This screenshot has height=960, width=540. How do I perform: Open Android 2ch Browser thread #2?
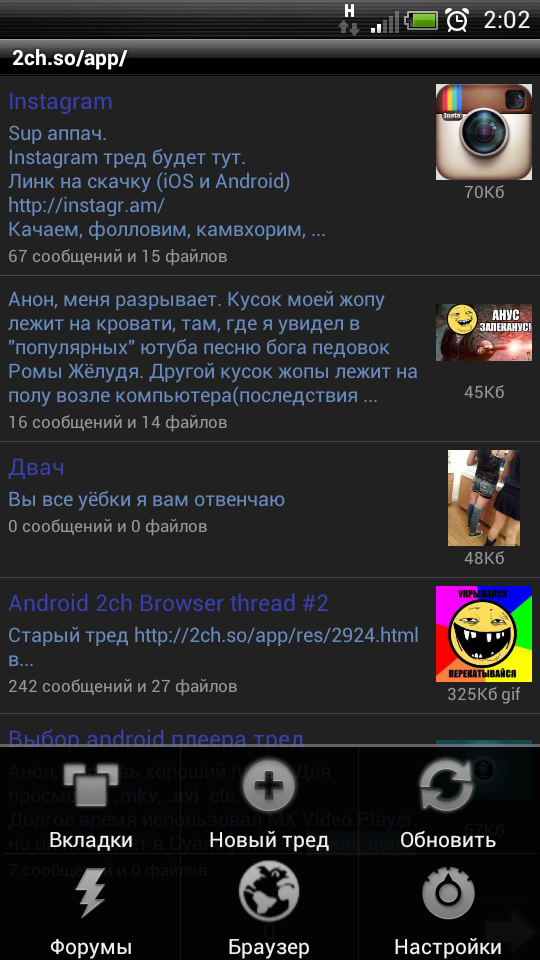[x=169, y=604]
